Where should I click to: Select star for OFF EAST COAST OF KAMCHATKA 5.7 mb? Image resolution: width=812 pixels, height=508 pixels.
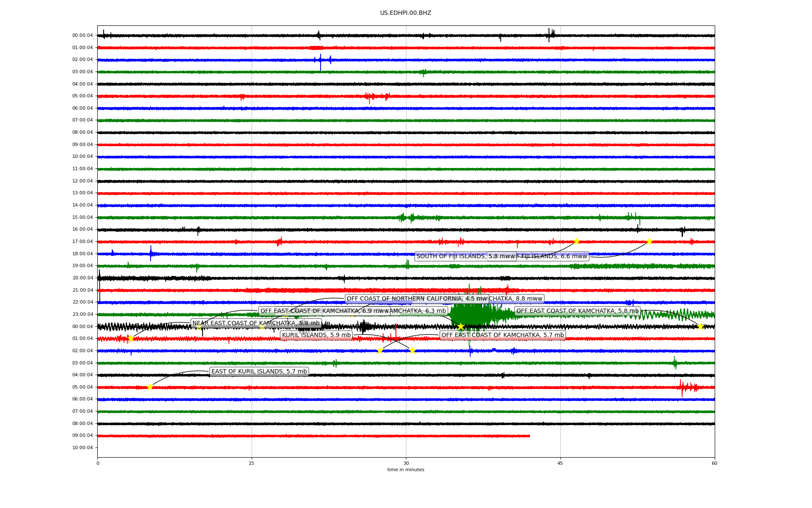pos(380,351)
